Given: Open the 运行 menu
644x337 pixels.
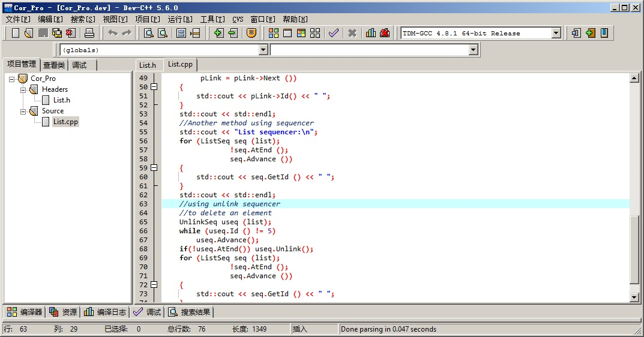Looking at the screenshot, I should pos(180,19).
